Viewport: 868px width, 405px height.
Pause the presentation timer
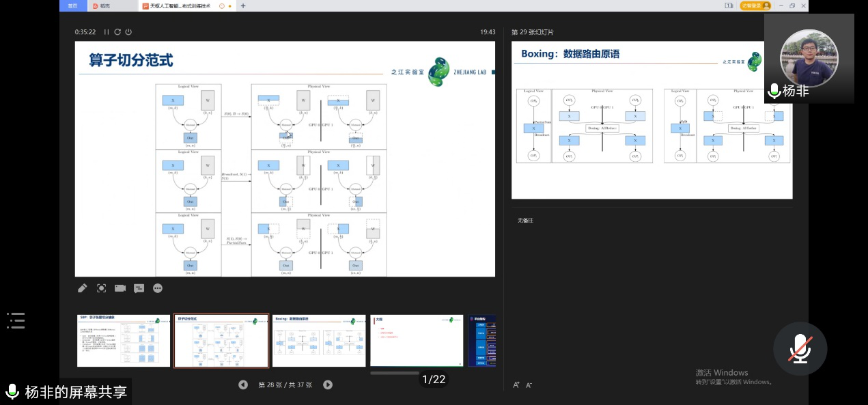[107, 32]
